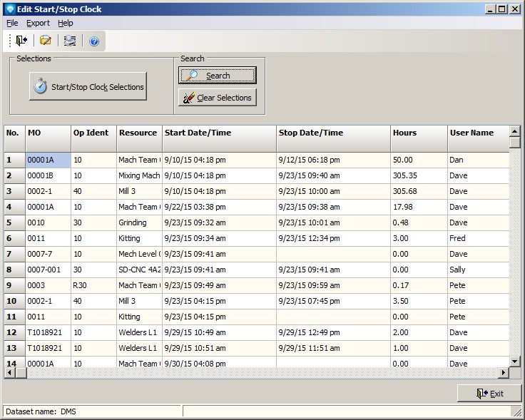Open the Export menu
The height and width of the screenshot is (420, 525).
pos(38,23)
